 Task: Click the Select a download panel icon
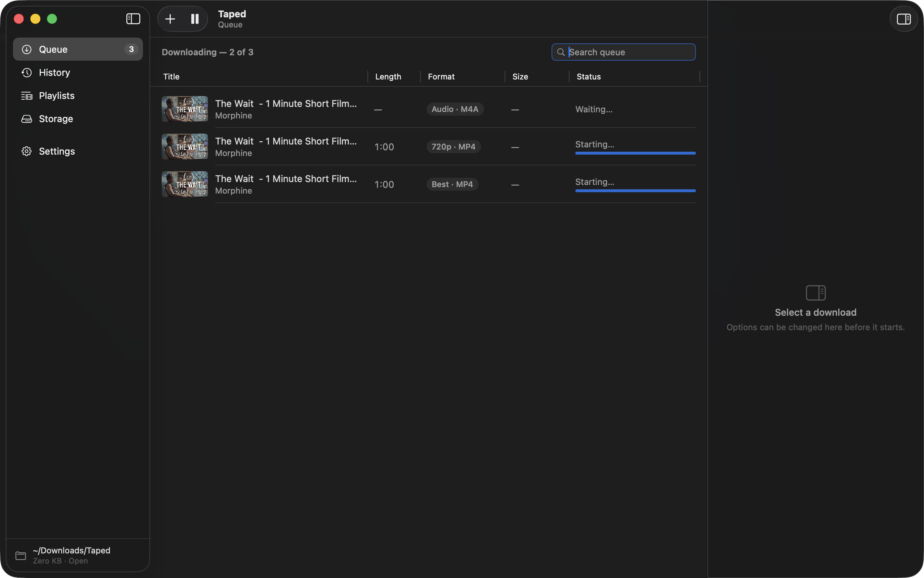click(x=816, y=293)
